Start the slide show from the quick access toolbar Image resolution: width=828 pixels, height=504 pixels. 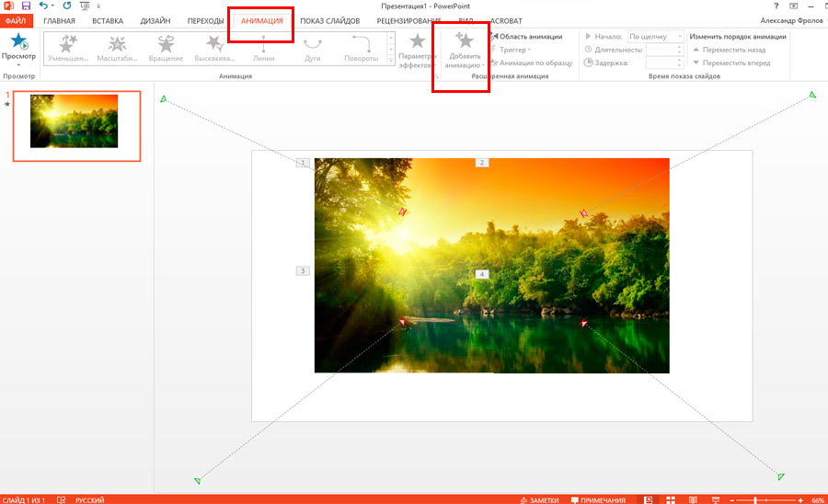tap(85, 6)
